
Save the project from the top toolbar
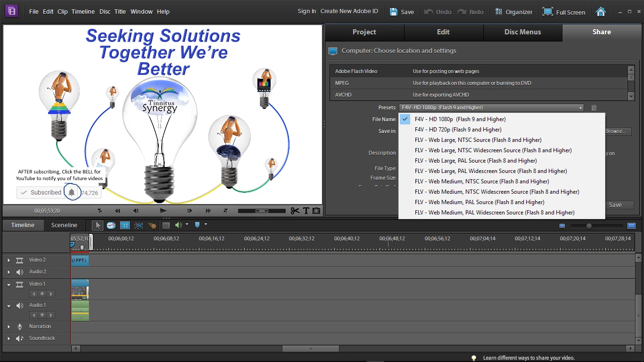point(402,12)
